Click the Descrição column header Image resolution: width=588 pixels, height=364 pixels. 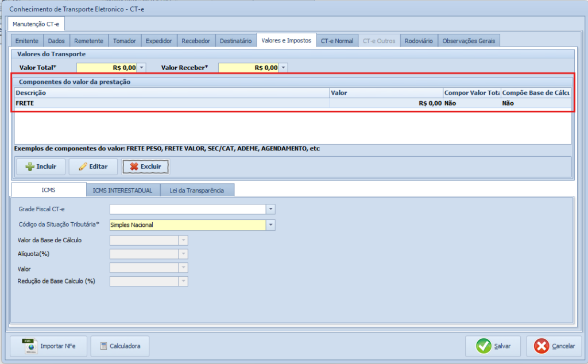171,92
